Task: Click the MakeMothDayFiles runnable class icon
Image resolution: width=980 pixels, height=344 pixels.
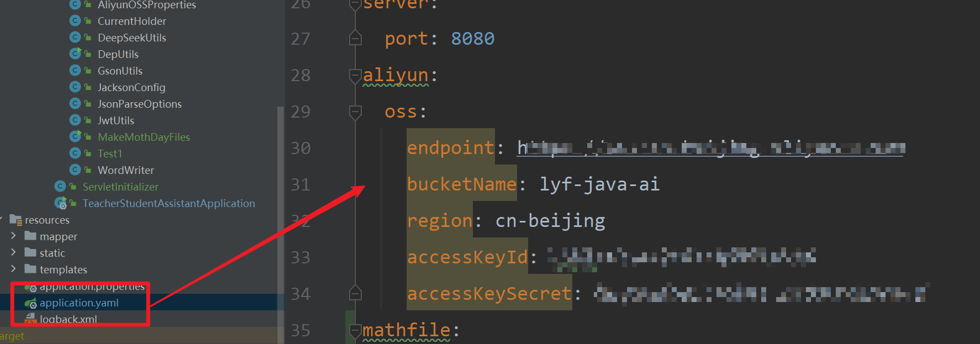Action: [75, 136]
